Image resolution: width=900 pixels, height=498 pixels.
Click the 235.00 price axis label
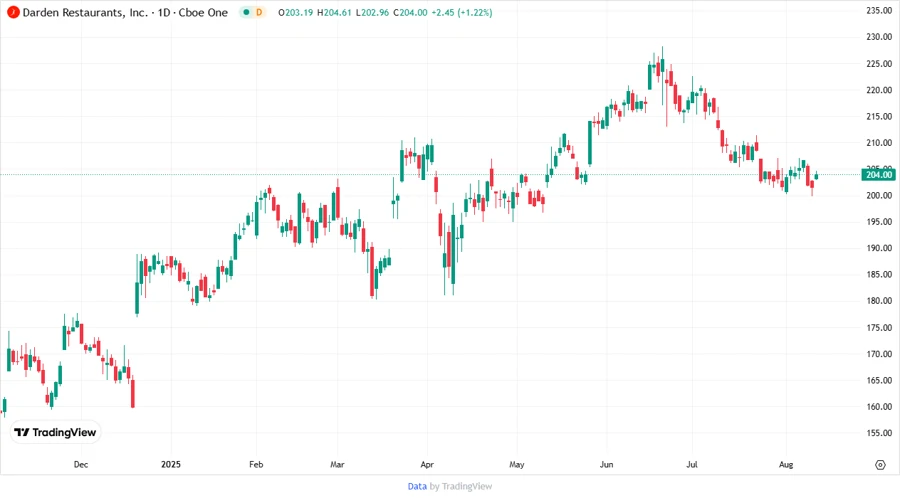[879, 10]
